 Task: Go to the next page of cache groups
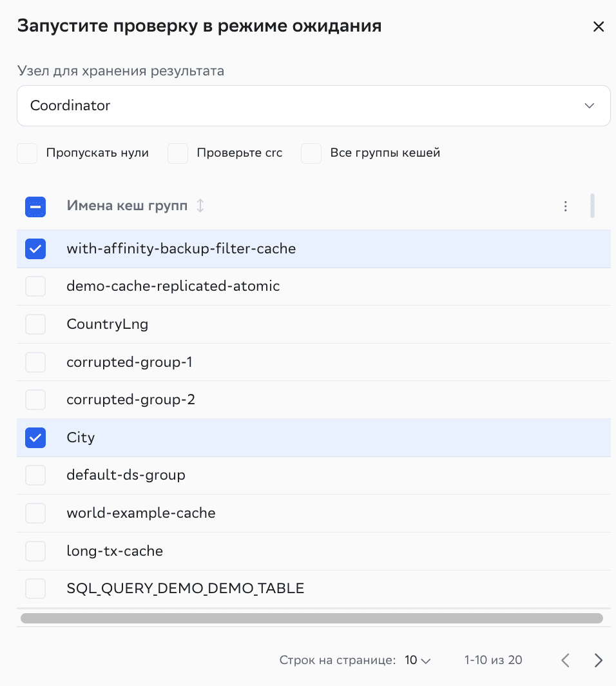point(598,660)
